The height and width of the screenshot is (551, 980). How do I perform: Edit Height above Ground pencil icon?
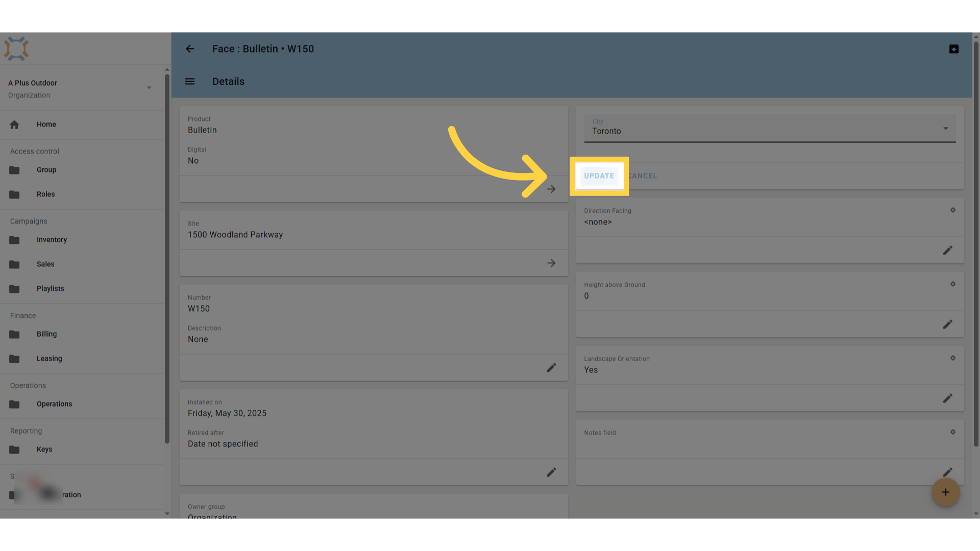pos(948,324)
